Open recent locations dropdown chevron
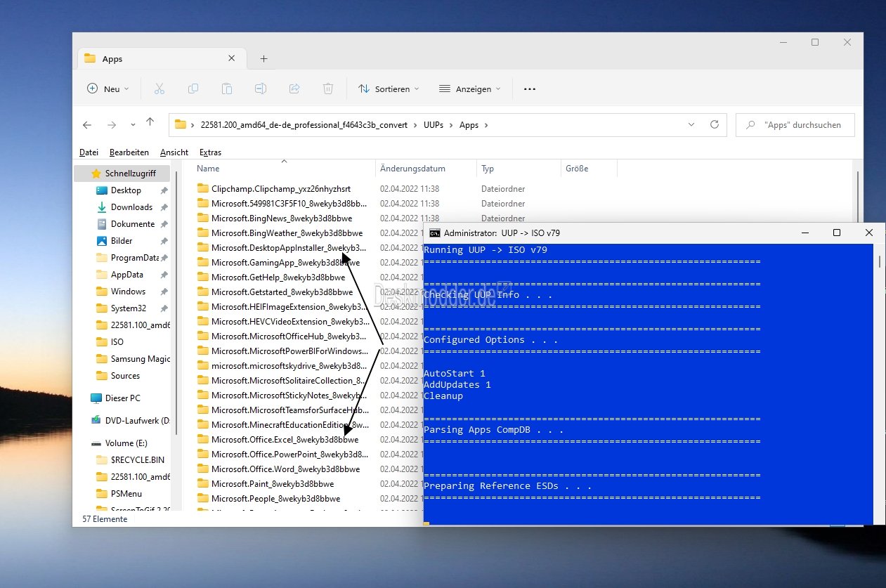This screenshot has height=588, width=886. pos(133,125)
